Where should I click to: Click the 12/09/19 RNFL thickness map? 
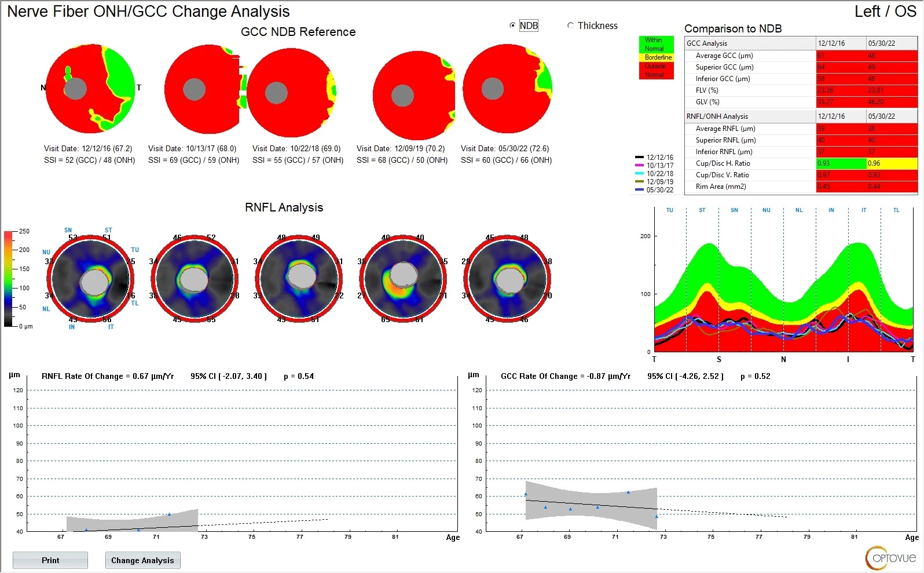[x=403, y=279]
